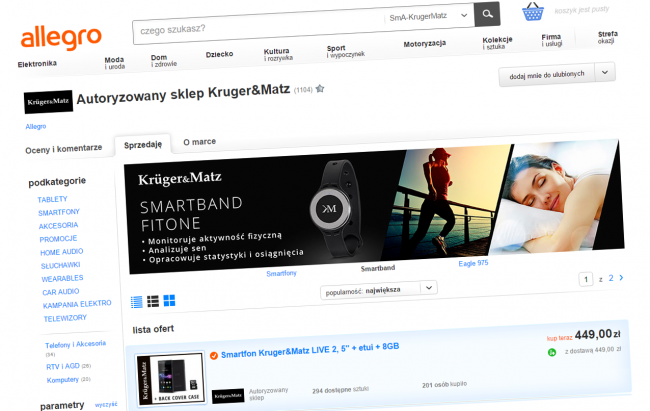Click green delivery icon by price
650x411 pixels.
click(x=552, y=353)
